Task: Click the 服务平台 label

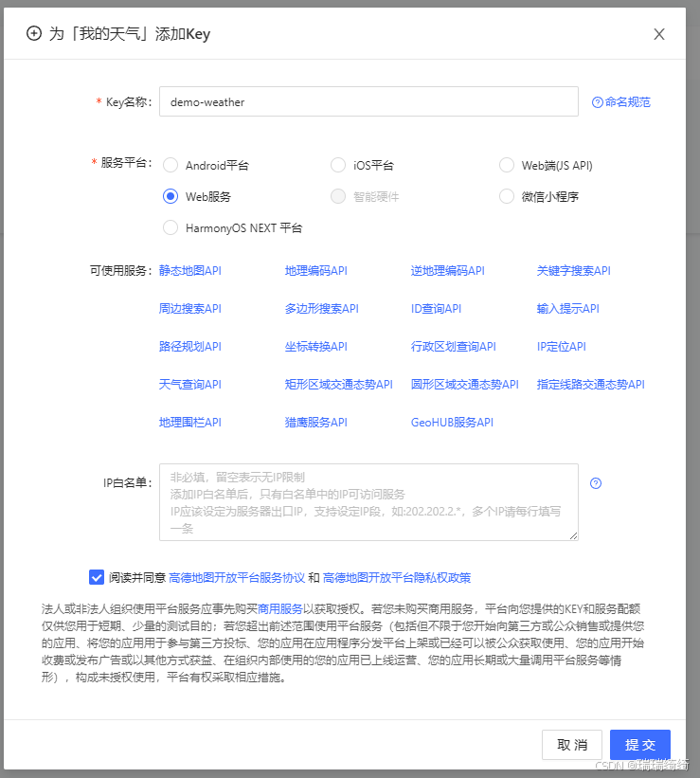Action: (x=126, y=163)
